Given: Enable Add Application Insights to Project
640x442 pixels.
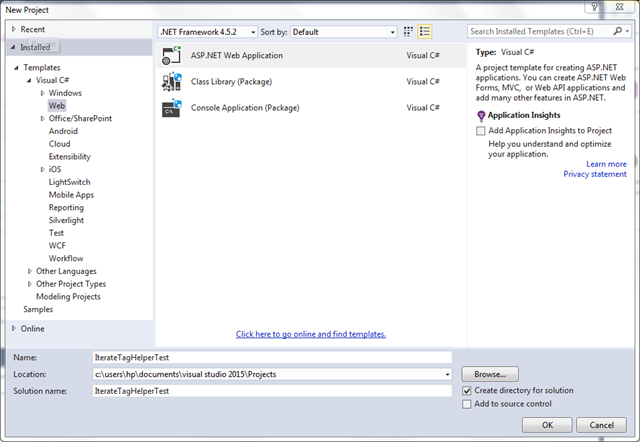Looking at the screenshot, I should (x=480, y=131).
